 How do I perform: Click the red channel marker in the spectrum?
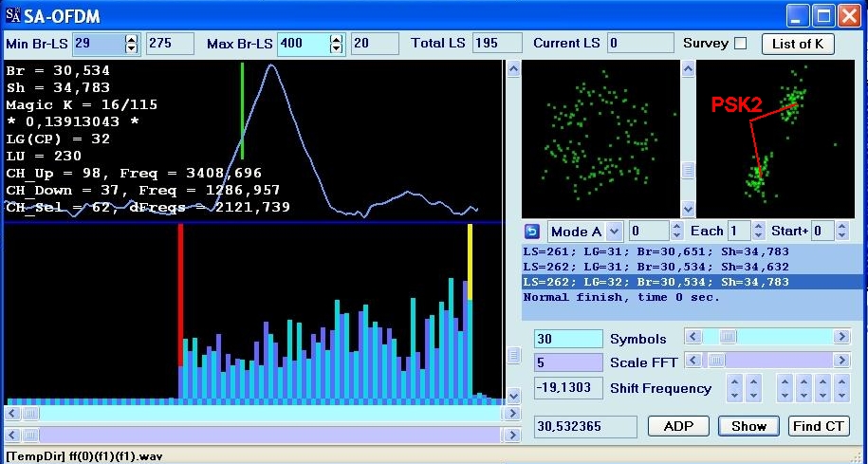(180, 295)
